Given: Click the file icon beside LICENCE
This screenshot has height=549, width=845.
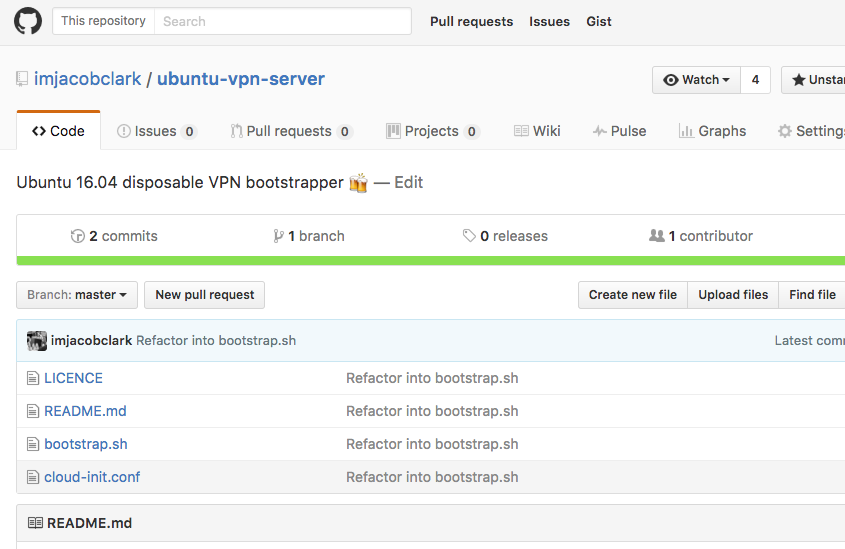Looking at the screenshot, I should (x=33, y=378).
